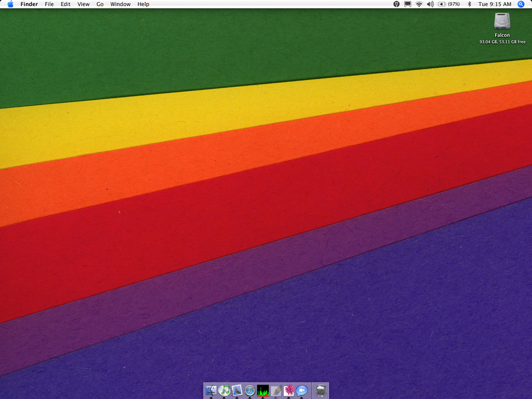Open the Mail app in Dock
This screenshot has width=532, height=399.
237,390
